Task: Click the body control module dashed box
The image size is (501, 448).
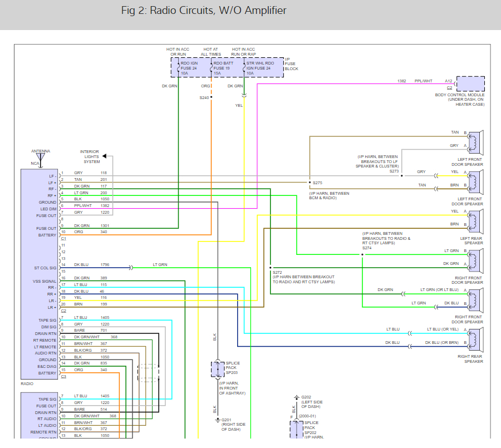Action: tap(470, 84)
